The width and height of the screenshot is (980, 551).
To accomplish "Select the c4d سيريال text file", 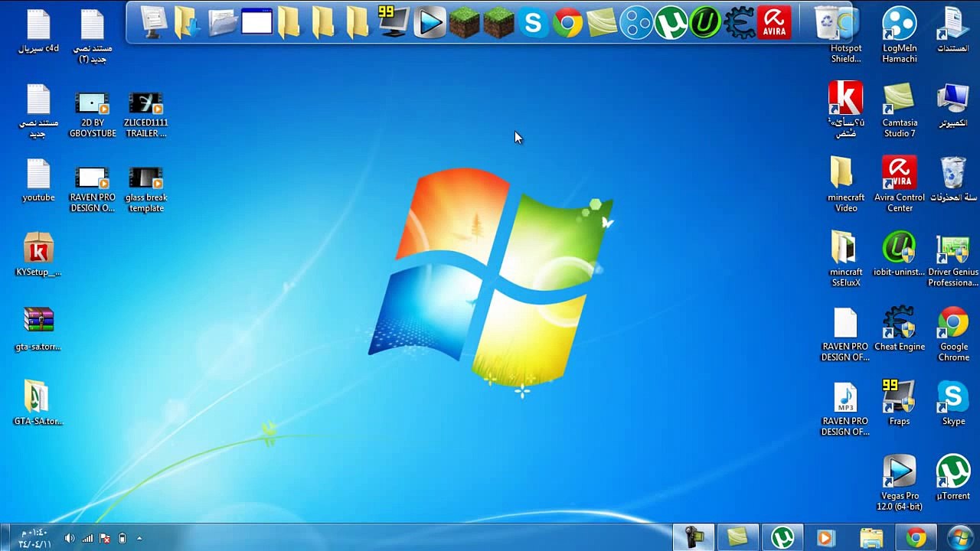I will click(x=38, y=31).
